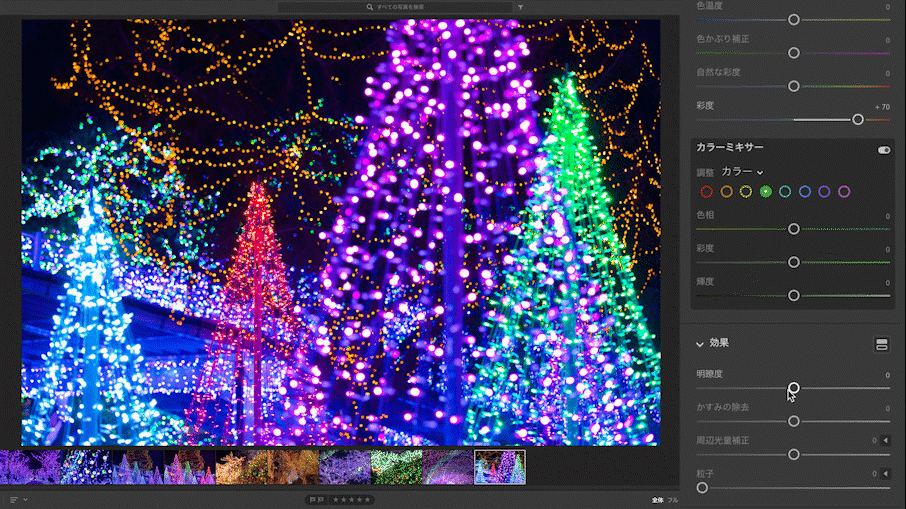Image resolution: width=906 pixels, height=509 pixels.
Task: Click the 明瞭度 slider handle
Action: pos(794,388)
